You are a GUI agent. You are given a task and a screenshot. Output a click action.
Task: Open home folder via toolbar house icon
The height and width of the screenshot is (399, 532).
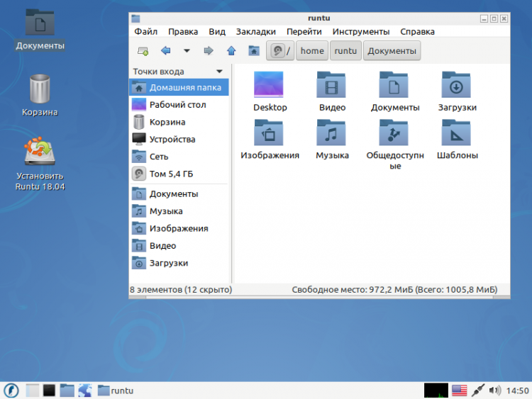[254, 51]
